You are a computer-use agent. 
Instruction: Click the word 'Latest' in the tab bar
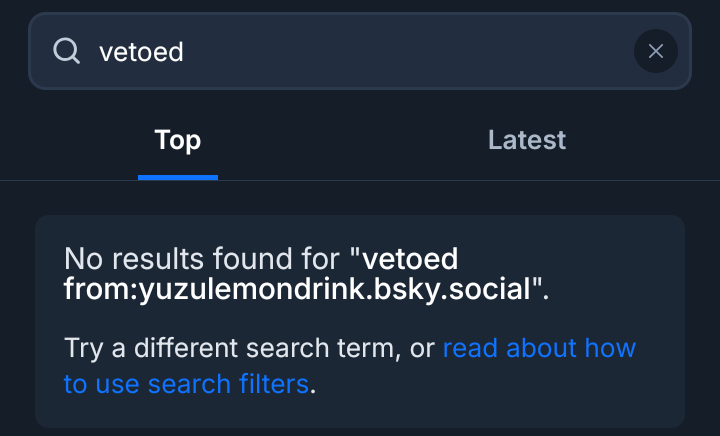click(x=527, y=140)
